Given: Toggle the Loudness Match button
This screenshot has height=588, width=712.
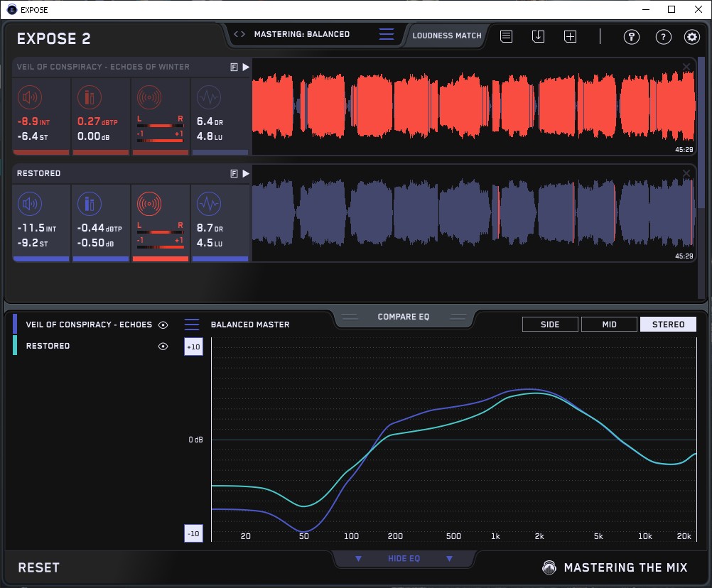Looking at the screenshot, I should [x=447, y=35].
